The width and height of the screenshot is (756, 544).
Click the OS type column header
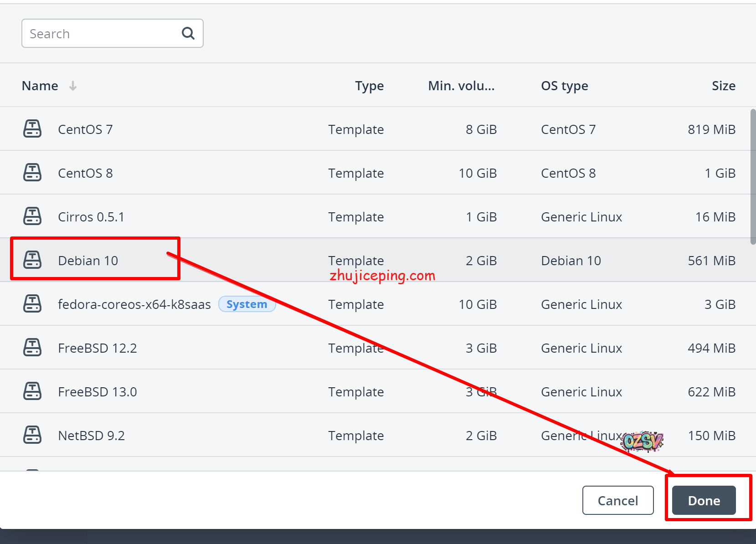pyautogui.click(x=564, y=86)
